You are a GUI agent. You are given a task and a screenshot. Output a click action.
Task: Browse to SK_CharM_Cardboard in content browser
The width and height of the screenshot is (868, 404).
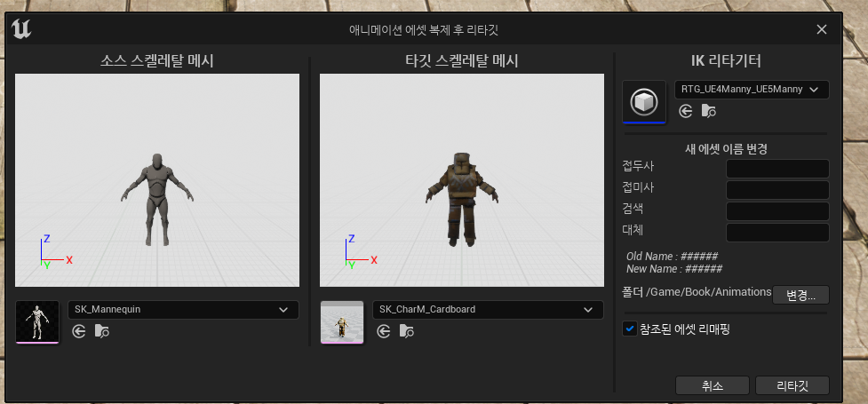[407, 331]
